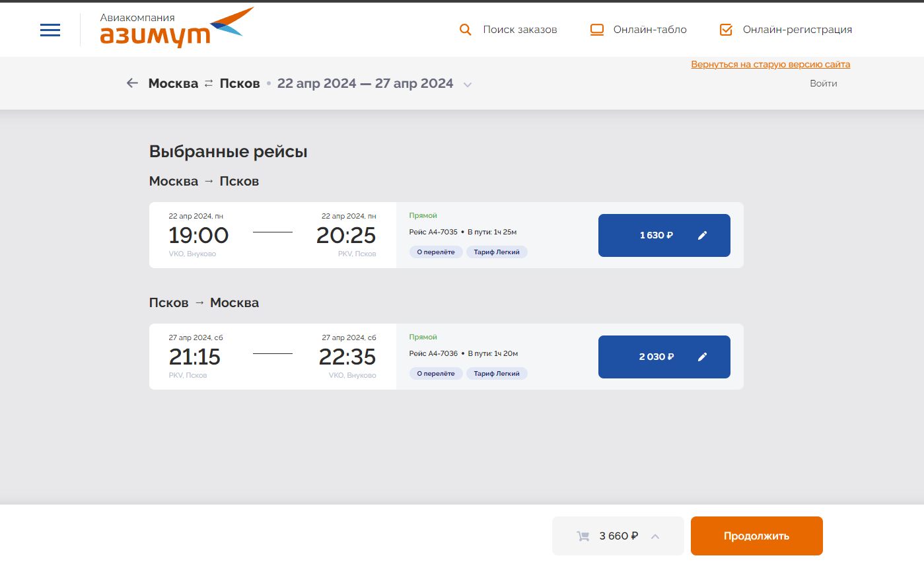Open О перелёте for flight A4-7035
This screenshot has width=924, height=564.
(x=436, y=252)
